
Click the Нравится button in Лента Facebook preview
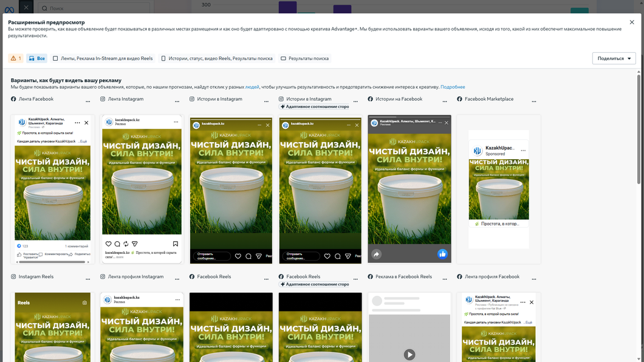pyautogui.click(x=28, y=255)
